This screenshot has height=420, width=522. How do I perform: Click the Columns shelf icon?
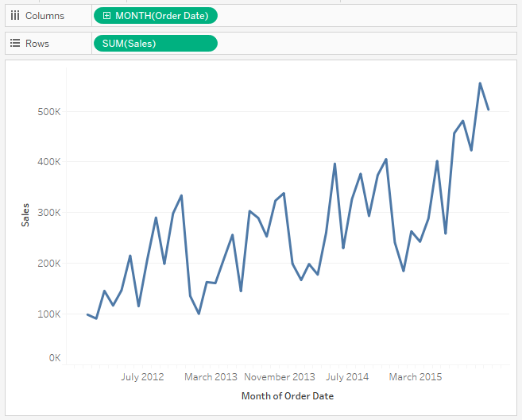click(x=14, y=16)
